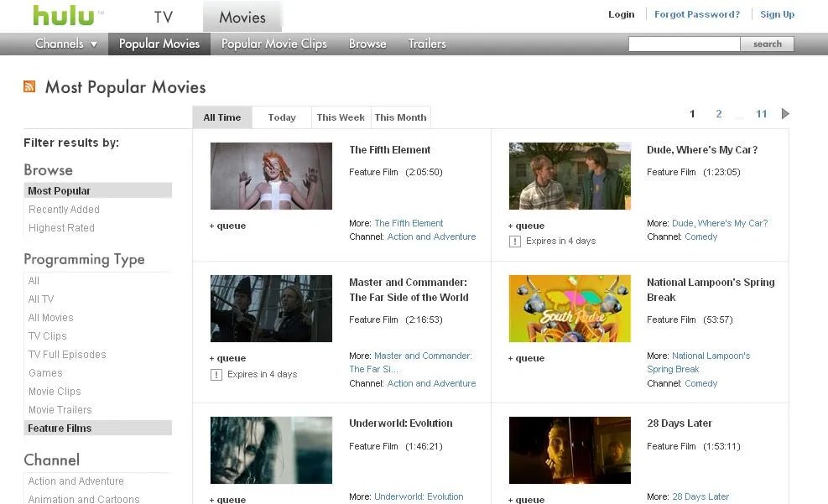This screenshot has height=504, width=828.
Task: Choose the Animation and Cartoons channel
Action: (84, 499)
